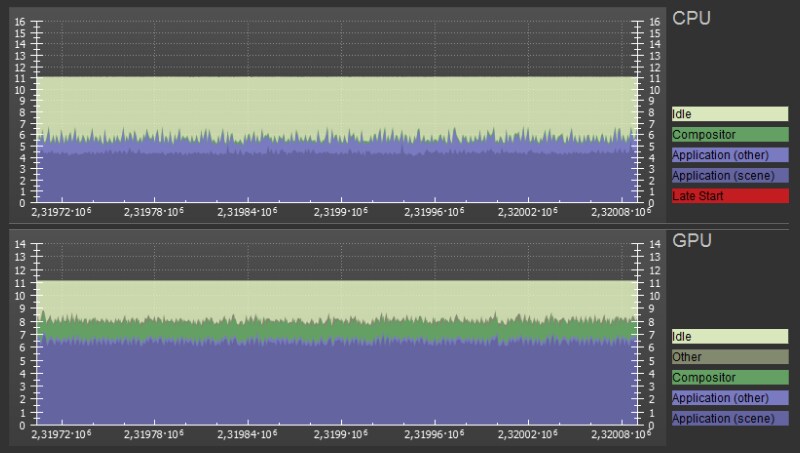Click the Idle legend entry under GPU
This screenshot has width=800, height=453.
click(729, 337)
